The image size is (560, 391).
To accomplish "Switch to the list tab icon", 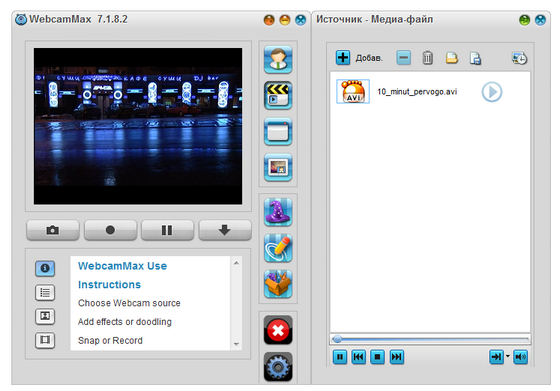I will [45, 293].
